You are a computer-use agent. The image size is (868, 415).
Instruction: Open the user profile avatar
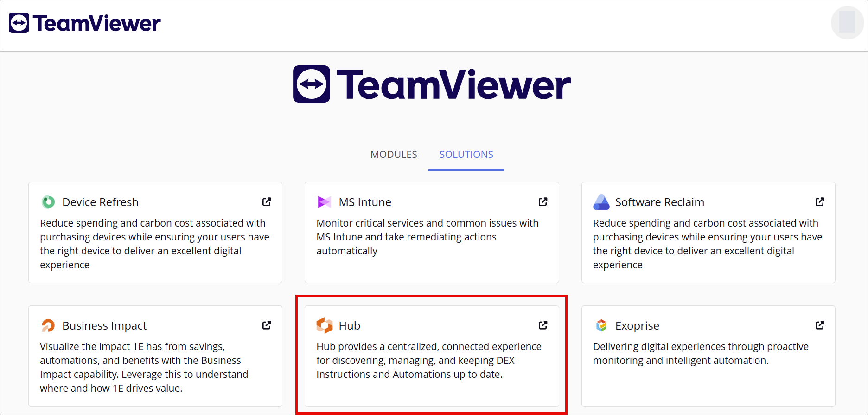click(x=847, y=23)
